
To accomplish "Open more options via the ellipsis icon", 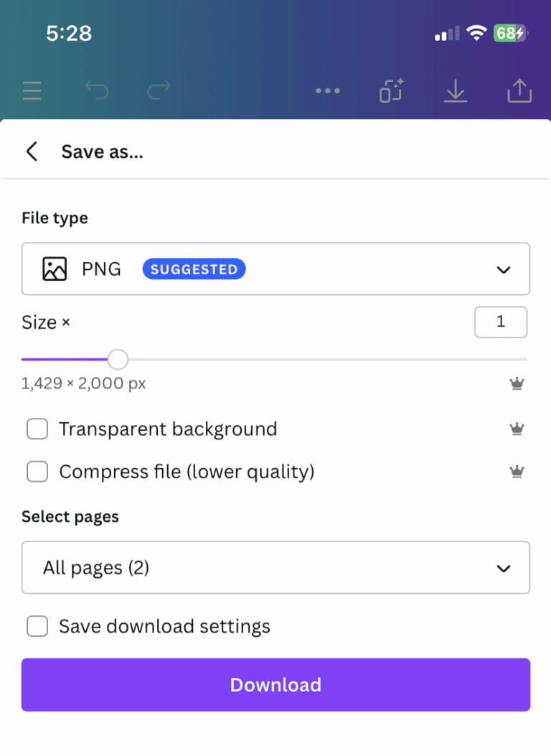I will point(327,91).
